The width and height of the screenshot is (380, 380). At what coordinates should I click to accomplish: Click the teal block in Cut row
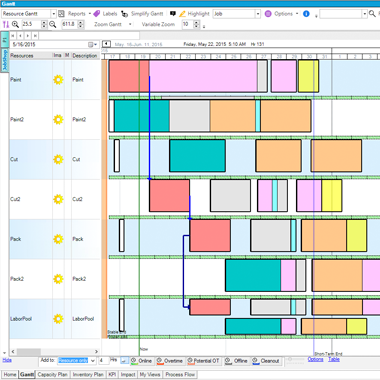(x=197, y=156)
